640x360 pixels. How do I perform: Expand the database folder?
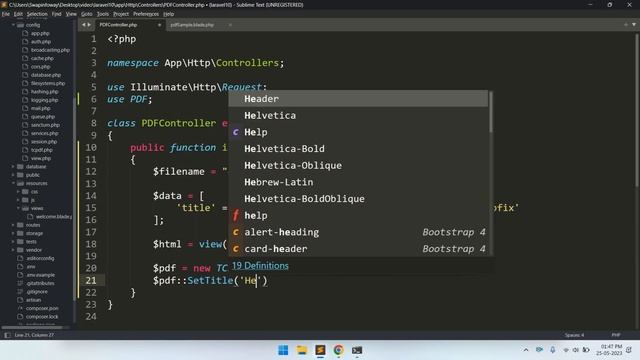point(13,167)
